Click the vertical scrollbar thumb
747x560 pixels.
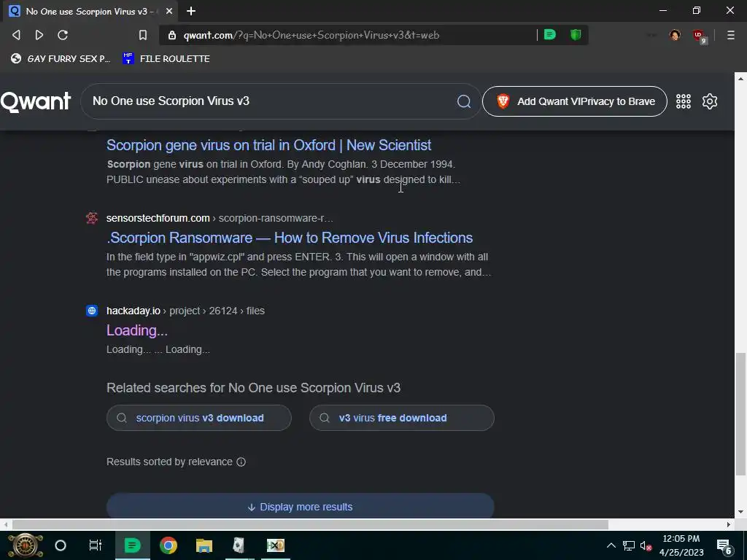point(740,414)
